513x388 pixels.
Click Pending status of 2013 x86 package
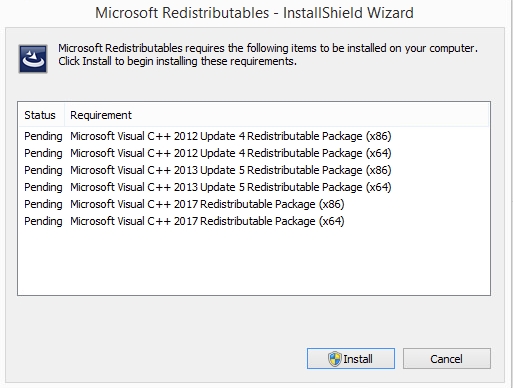[x=43, y=170]
